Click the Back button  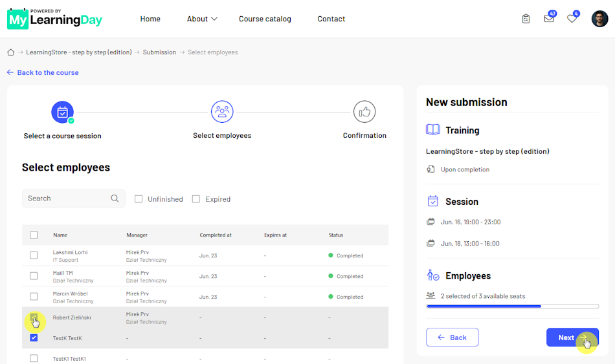[x=453, y=337]
